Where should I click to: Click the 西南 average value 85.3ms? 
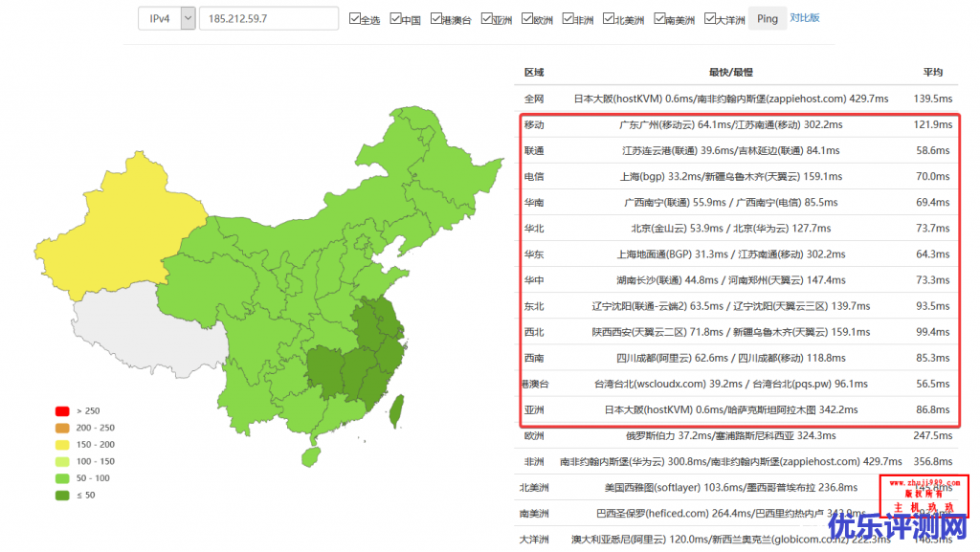click(932, 358)
